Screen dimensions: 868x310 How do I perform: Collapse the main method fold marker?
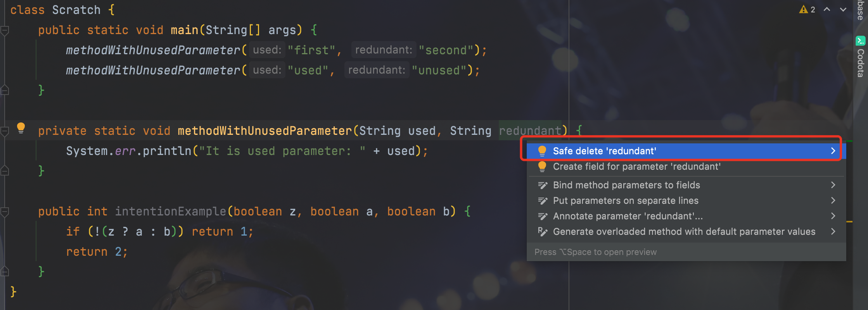pyautogui.click(x=5, y=30)
